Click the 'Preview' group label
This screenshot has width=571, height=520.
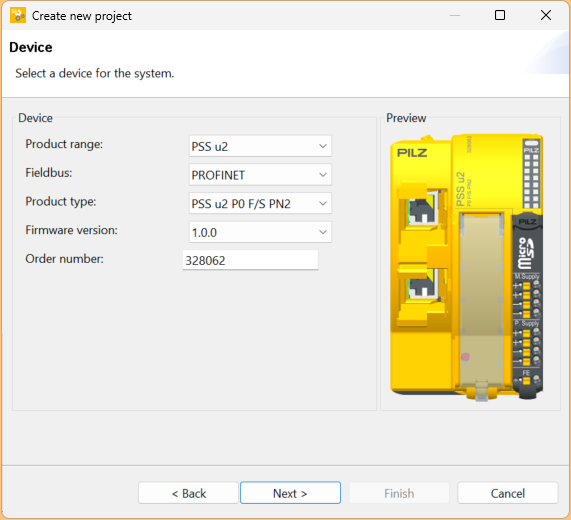coord(406,118)
